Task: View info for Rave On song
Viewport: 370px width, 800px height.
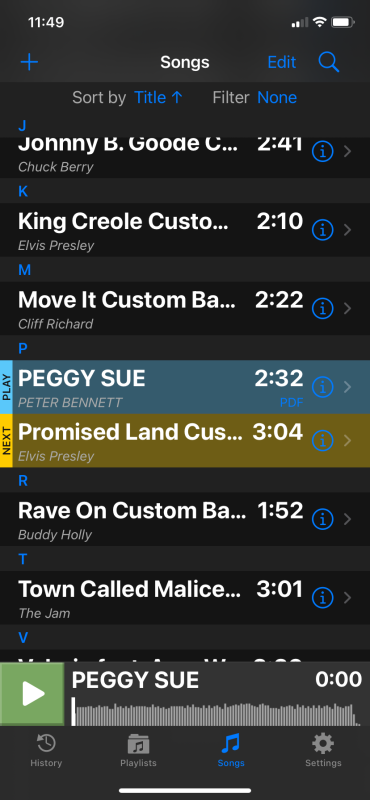Action: [x=323, y=519]
